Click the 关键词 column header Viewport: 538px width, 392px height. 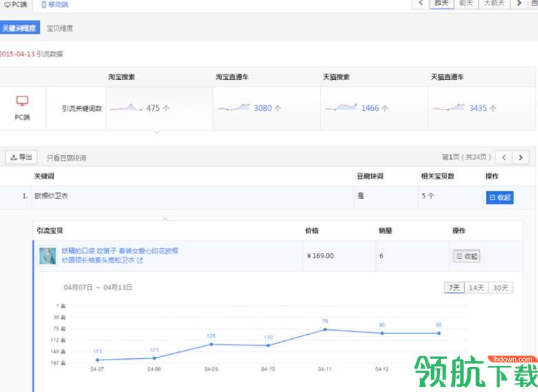pos(44,176)
